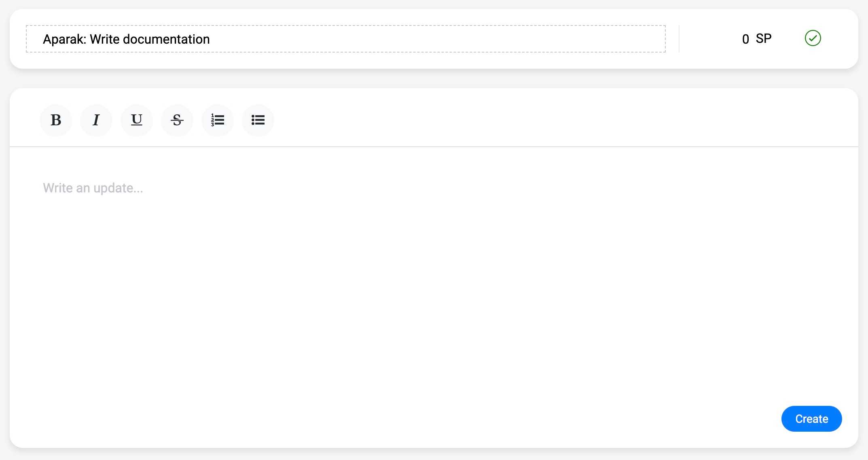Screen dimensions: 868x460
Task: Select the SP label
Action: click(x=764, y=39)
